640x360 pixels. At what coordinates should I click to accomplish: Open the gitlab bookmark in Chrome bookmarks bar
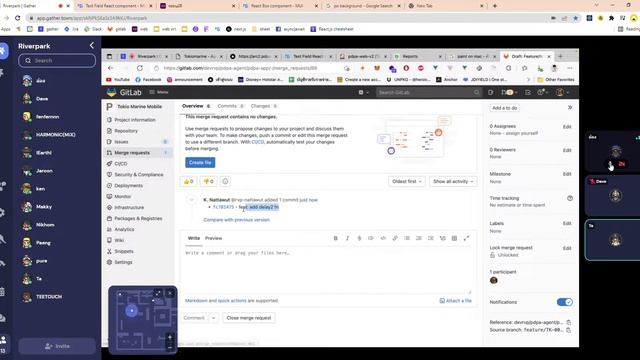[117, 29]
